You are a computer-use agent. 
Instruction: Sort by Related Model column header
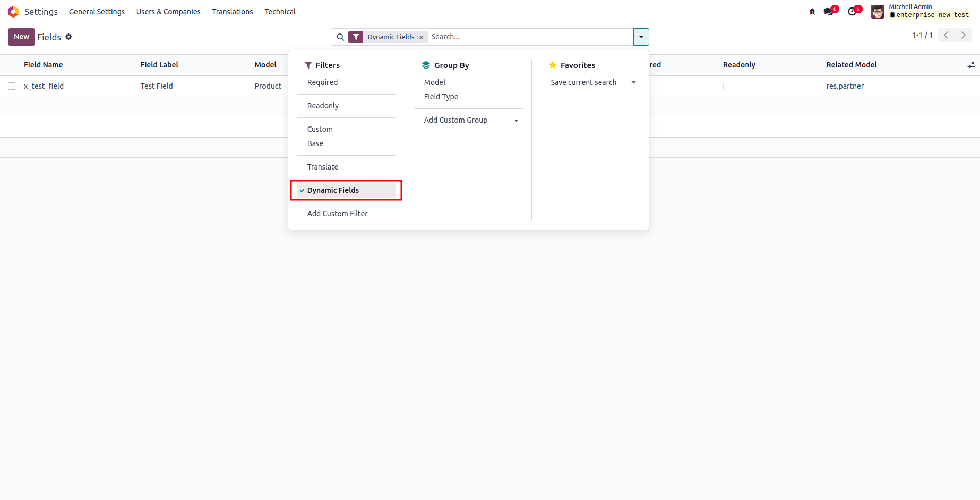coord(852,65)
